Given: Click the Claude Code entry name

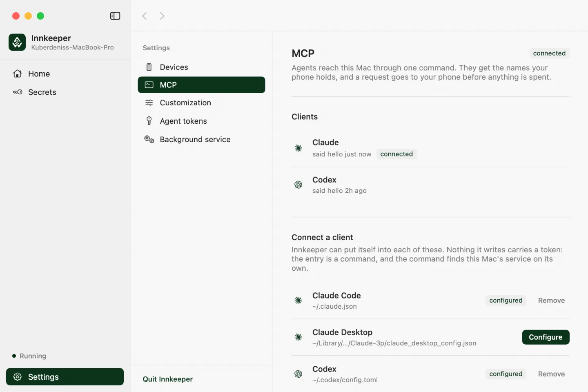Looking at the screenshot, I should (x=336, y=296).
